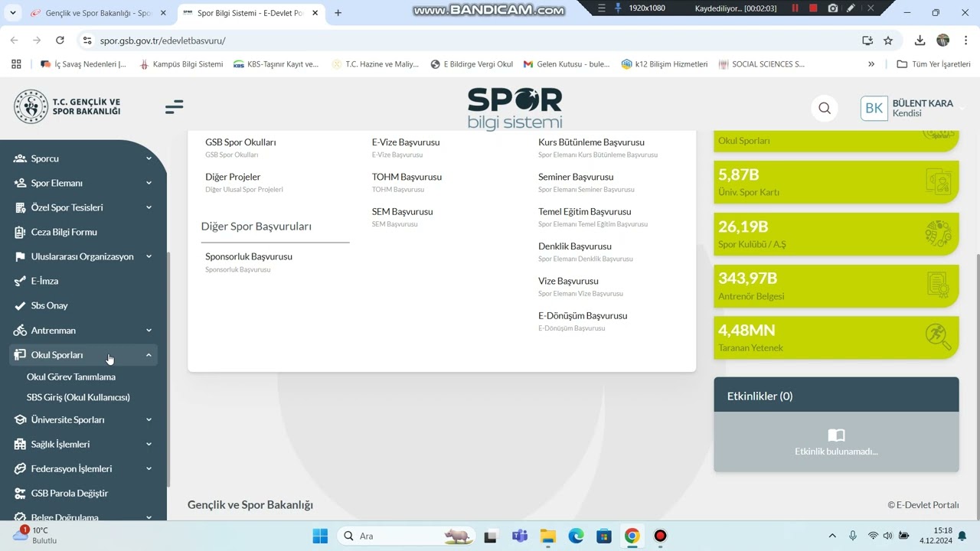Viewport: 980px width, 551px height.
Task: Launch Microsoft Edge from the taskbar
Action: click(x=576, y=536)
